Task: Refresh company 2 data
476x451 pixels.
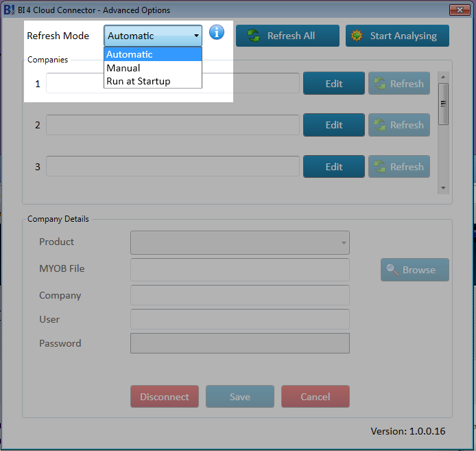Action: pyautogui.click(x=399, y=125)
